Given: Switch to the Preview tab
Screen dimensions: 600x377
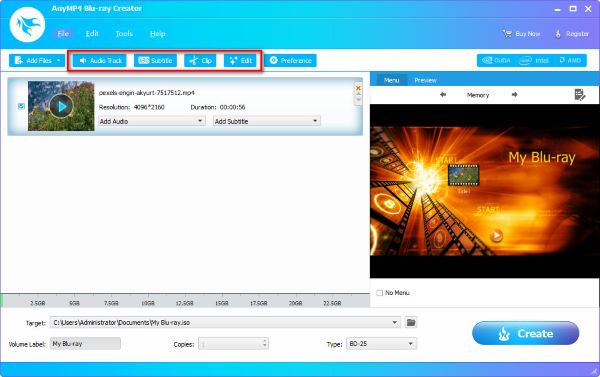Looking at the screenshot, I should point(425,80).
